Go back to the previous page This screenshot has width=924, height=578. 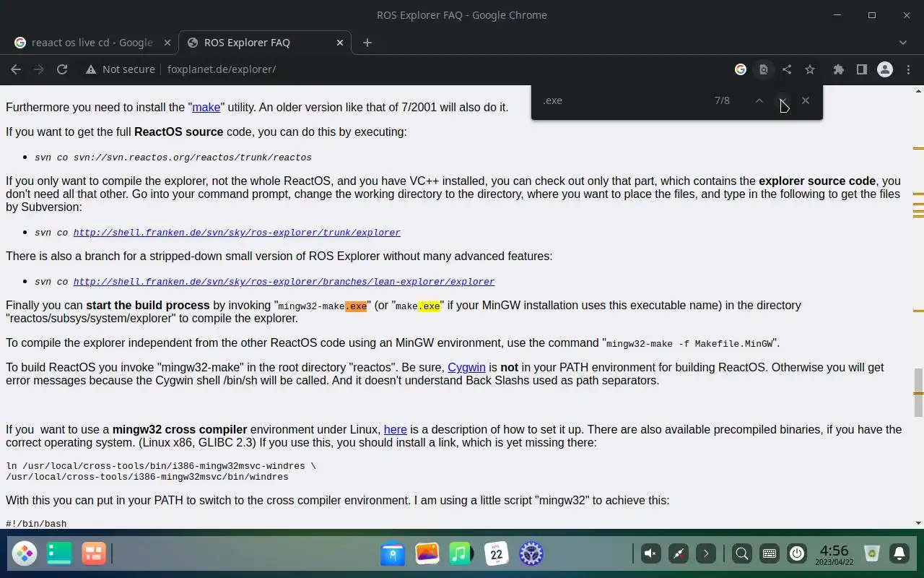pos(16,69)
